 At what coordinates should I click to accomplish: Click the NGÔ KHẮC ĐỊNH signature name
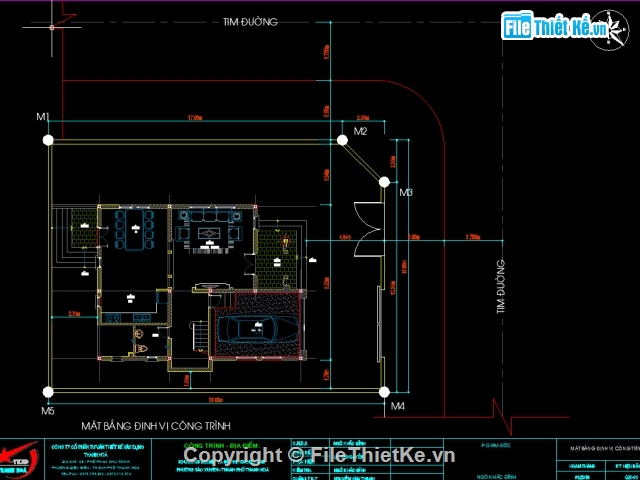tap(496, 476)
